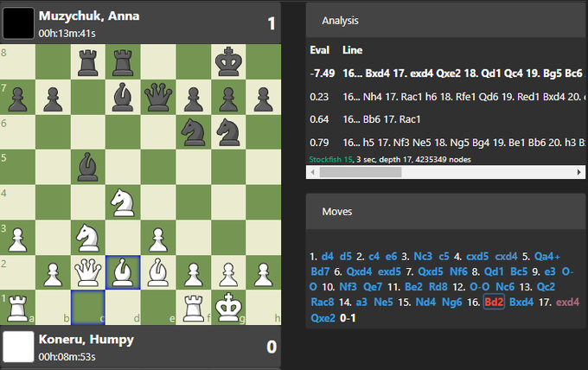Viewport: 588px width, 370px height.
Task: Select the black rook on c8
Action: 87,61
